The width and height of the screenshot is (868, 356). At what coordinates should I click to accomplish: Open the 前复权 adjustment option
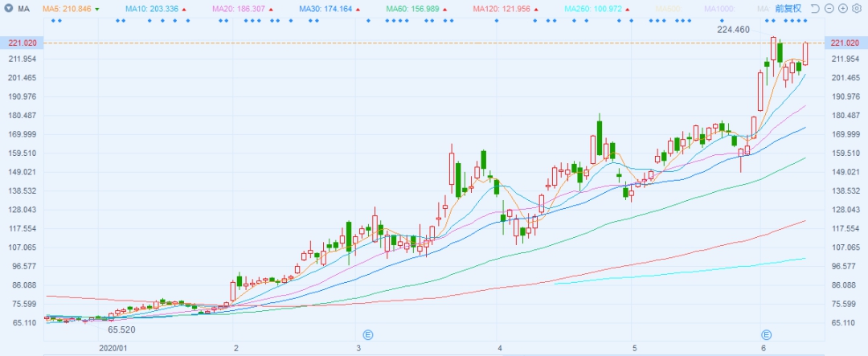tap(788, 8)
